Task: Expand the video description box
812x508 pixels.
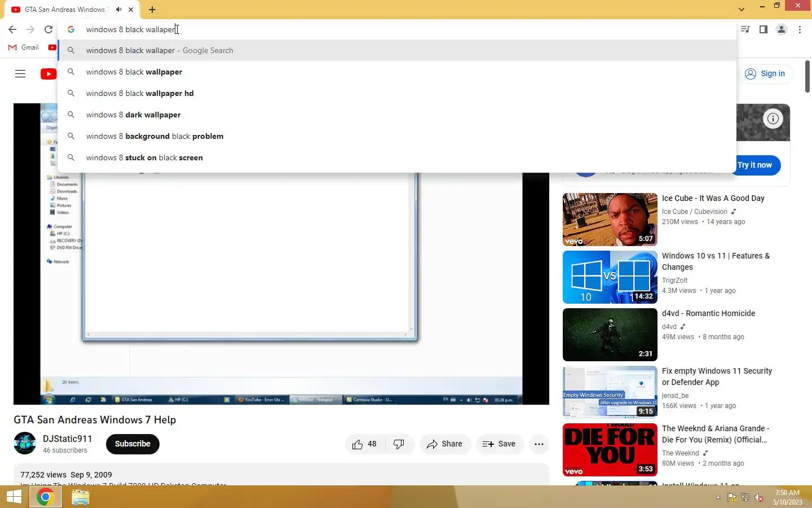Action: coord(281,475)
